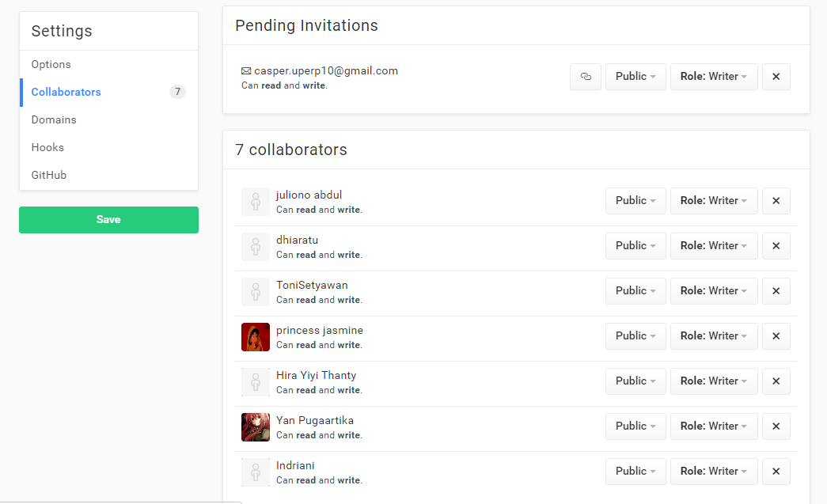
Task: Remove collaborator Hira Yiyi Thanty
Action: tap(776, 381)
